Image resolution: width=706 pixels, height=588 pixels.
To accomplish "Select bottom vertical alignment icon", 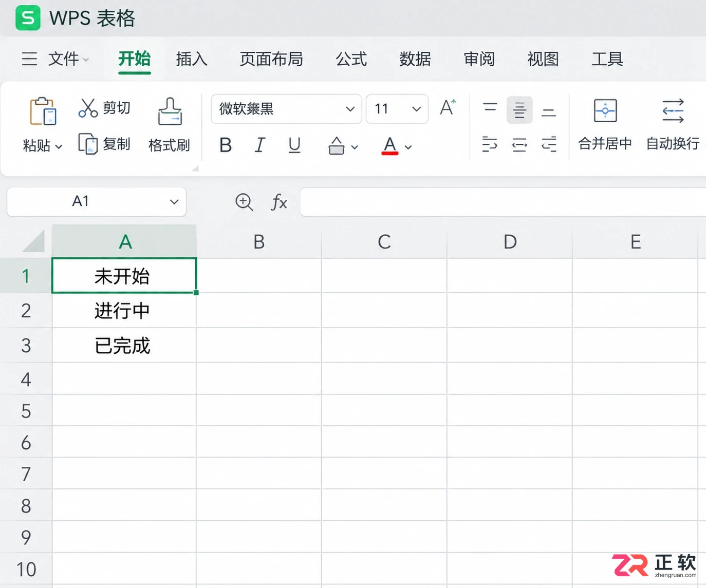I will tap(549, 112).
